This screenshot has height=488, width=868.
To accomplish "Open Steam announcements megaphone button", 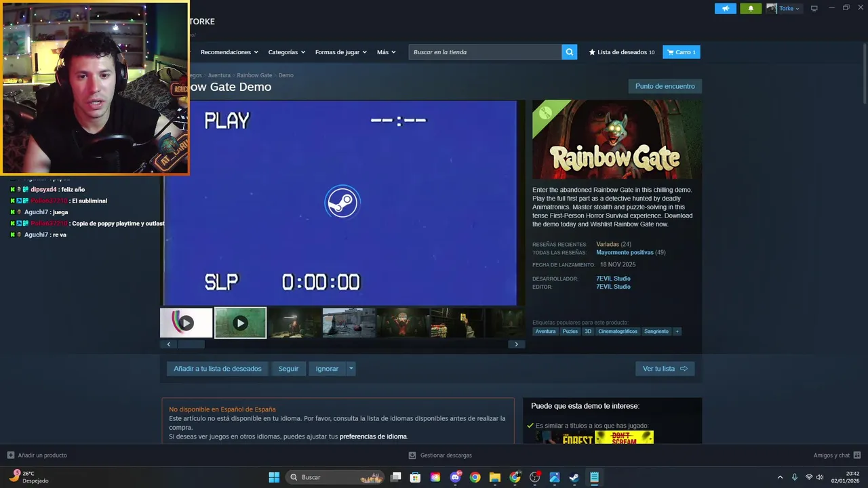I will (725, 9).
